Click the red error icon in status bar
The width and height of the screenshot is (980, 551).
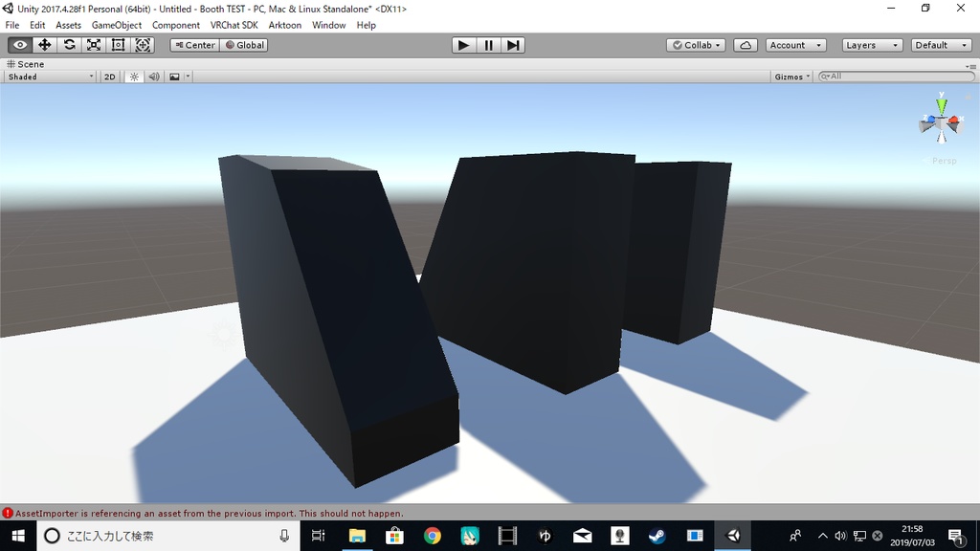(8, 513)
